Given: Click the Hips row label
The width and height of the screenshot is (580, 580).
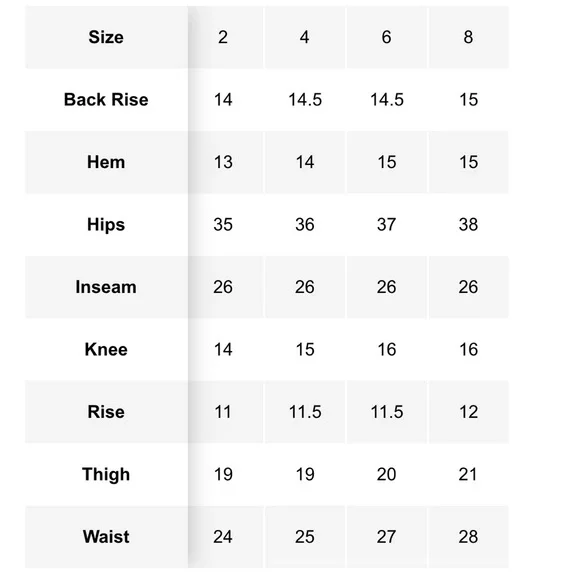Looking at the screenshot, I should [x=106, y=225].
